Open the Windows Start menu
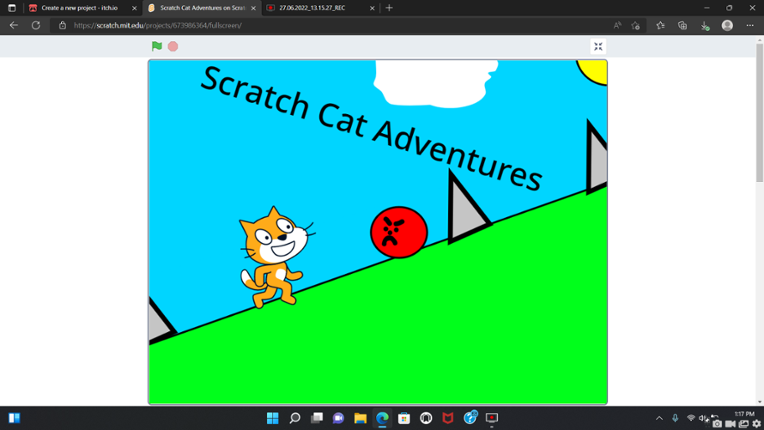 tap(272, 418)
